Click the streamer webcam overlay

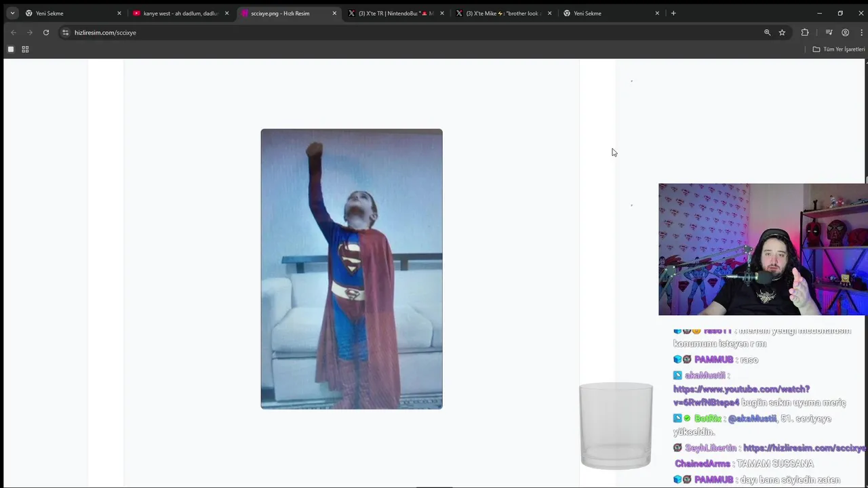click(x=763, y=249)
